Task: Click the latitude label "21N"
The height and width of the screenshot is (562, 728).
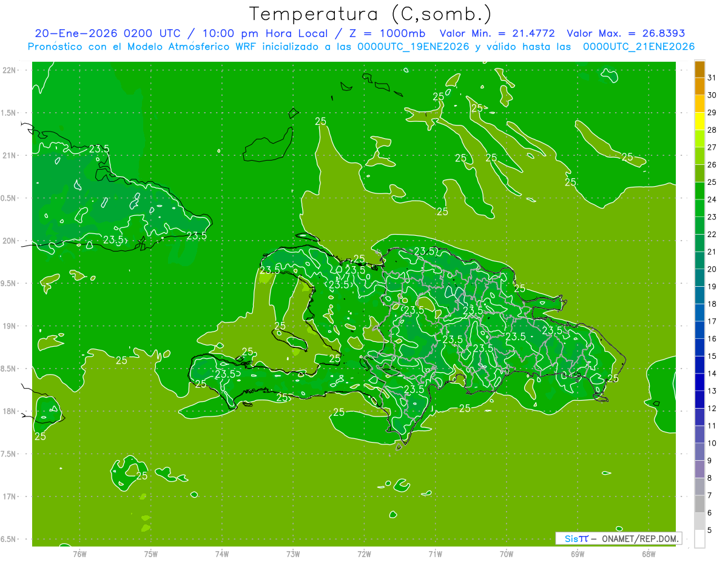Action: pos(9,155)
